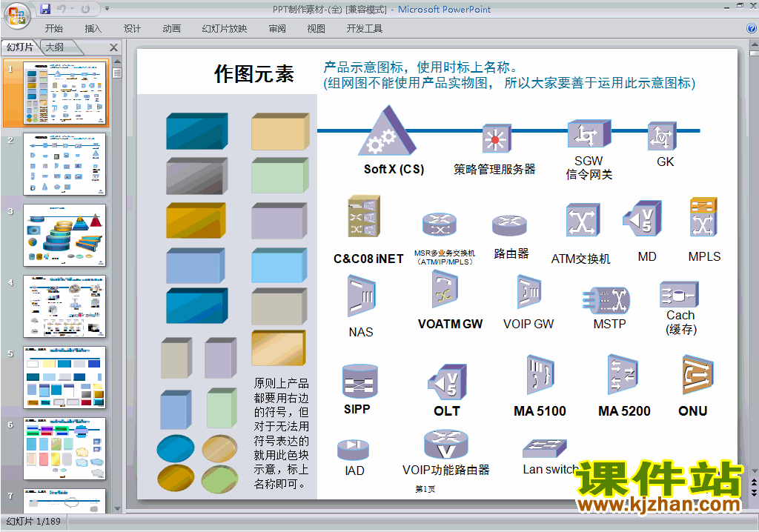Click the slide editor scrollbar up arrow
The width and height of the screenshot is (759, 532).
(754, 43)
